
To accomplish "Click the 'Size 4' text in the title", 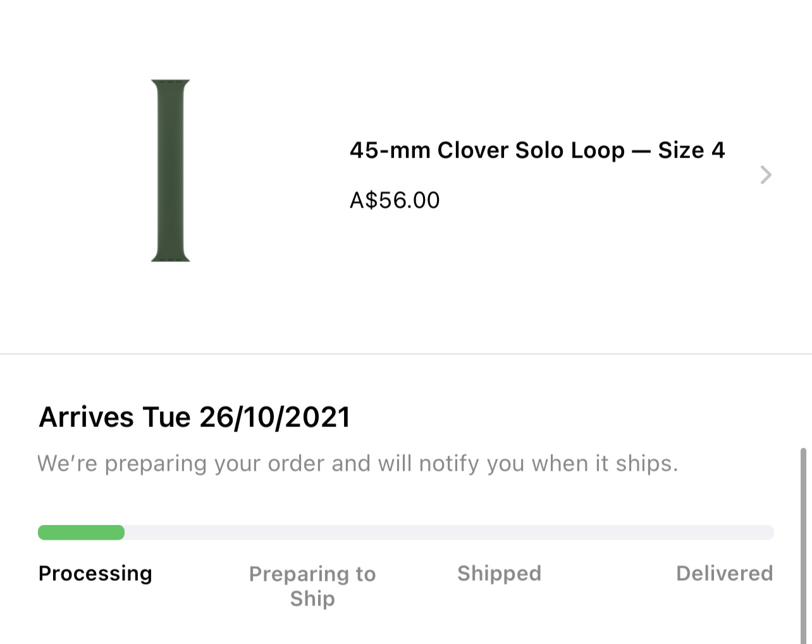I will click(x=691, y=151).
